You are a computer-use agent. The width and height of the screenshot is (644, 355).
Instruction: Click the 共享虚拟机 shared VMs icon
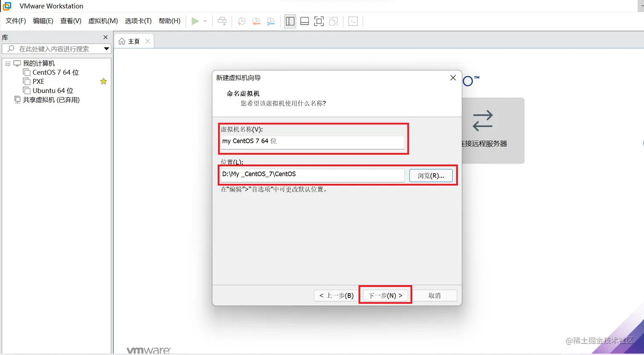coord(17,100)
